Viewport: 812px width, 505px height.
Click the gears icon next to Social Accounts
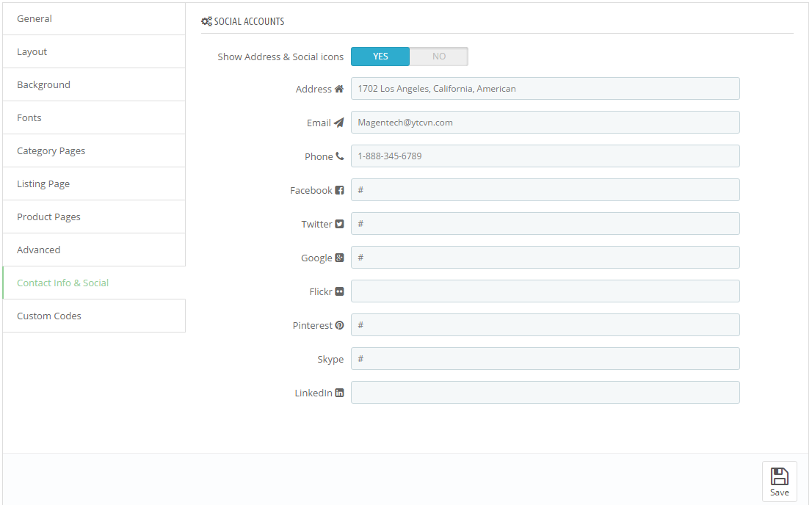(x=206, y=21)
